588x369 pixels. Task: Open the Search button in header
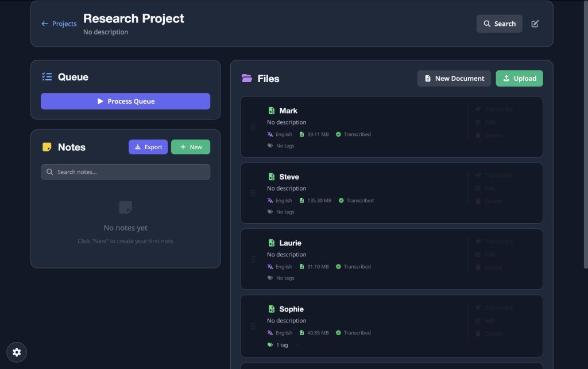pos(499,24)
